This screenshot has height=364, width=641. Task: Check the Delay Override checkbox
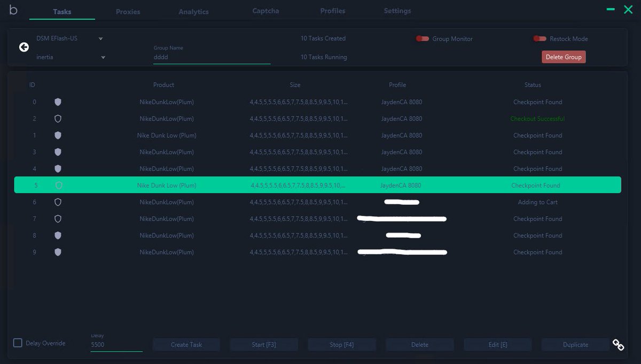pyautogui.click(x=18, y=343)
